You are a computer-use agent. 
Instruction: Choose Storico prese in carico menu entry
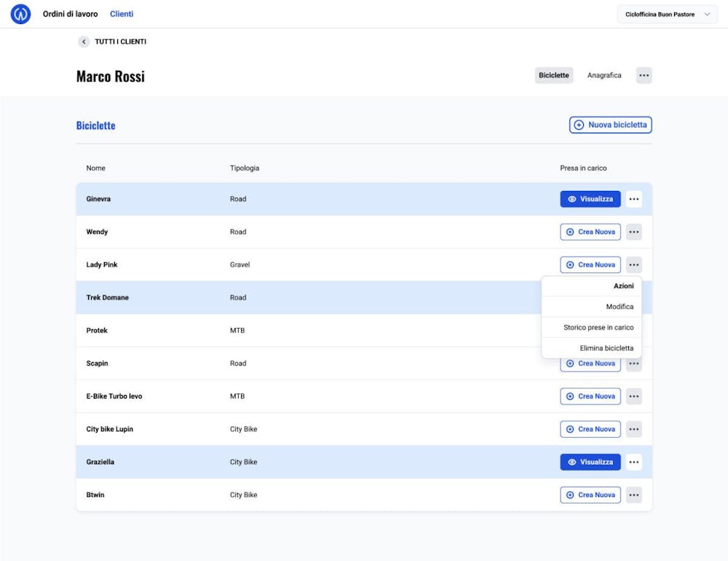pyautogui.click(x=598, y=327)
